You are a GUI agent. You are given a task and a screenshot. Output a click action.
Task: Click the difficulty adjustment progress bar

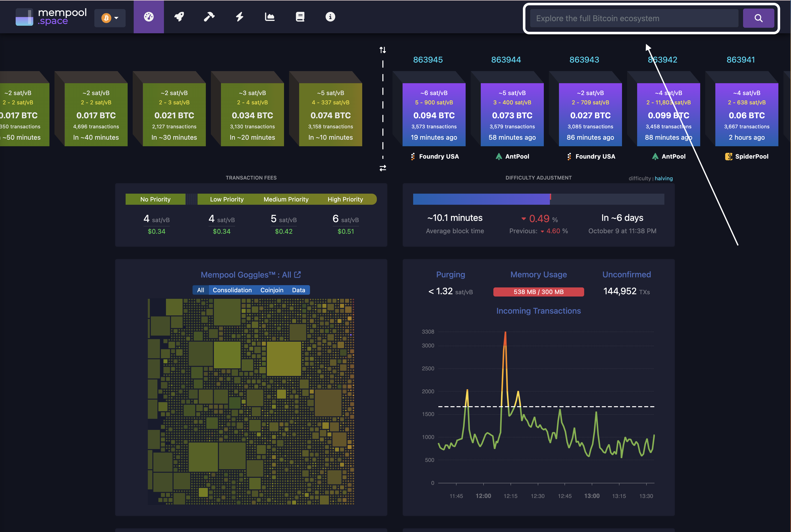(538, 199)
